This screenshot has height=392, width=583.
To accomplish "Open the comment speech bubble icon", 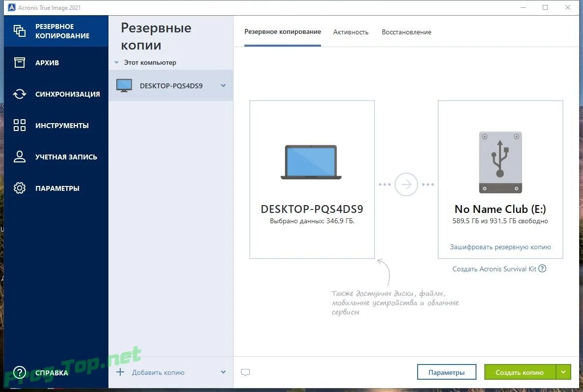I will (x=245, y=372).
